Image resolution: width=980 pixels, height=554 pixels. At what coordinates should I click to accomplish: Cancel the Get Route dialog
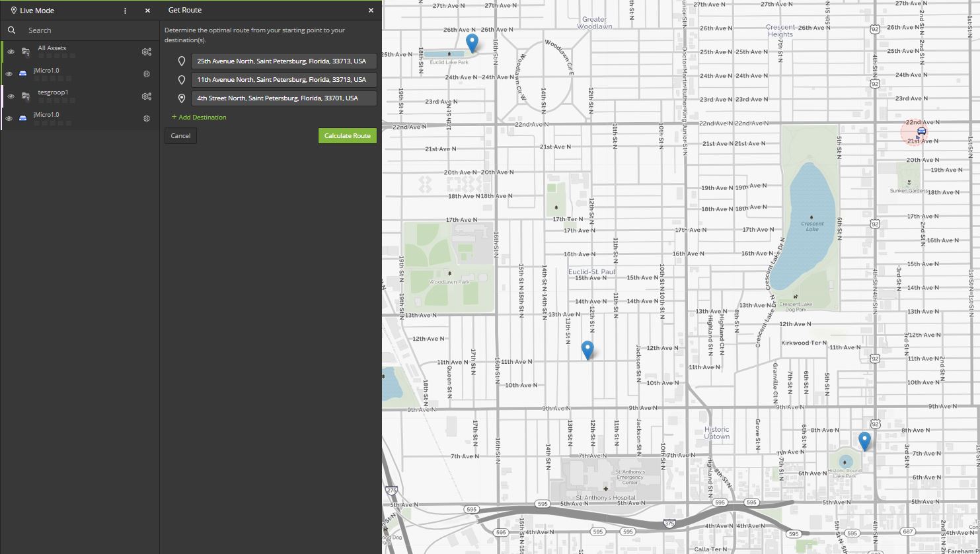(x=180, y=135)
